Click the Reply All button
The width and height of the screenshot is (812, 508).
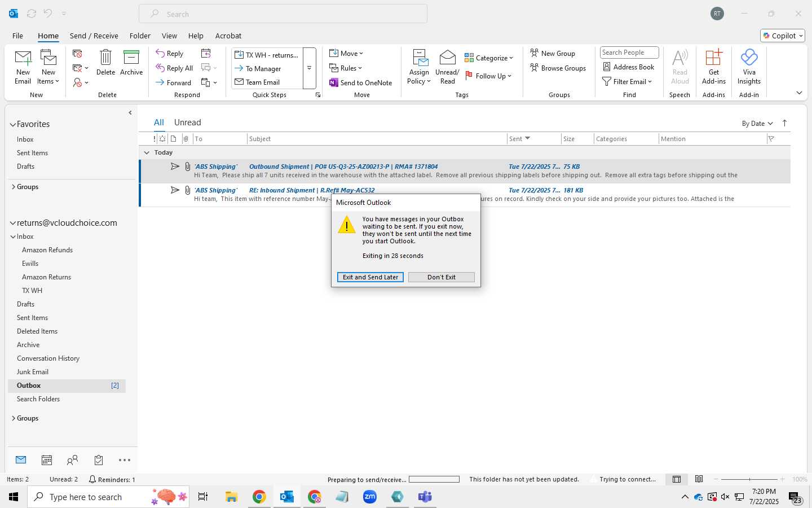174,68
